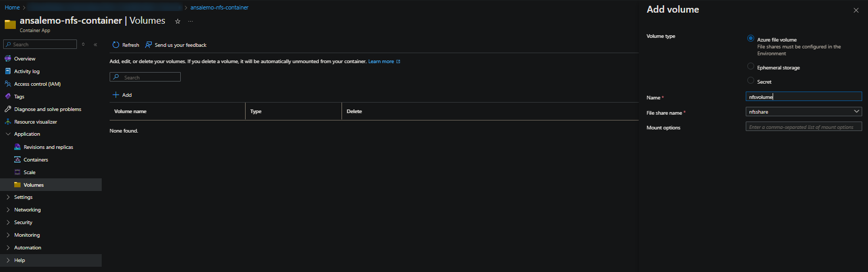868x272 pixels.
Task: Collapse the sidebar with double-chevron icon
Action: coord(95,45)
